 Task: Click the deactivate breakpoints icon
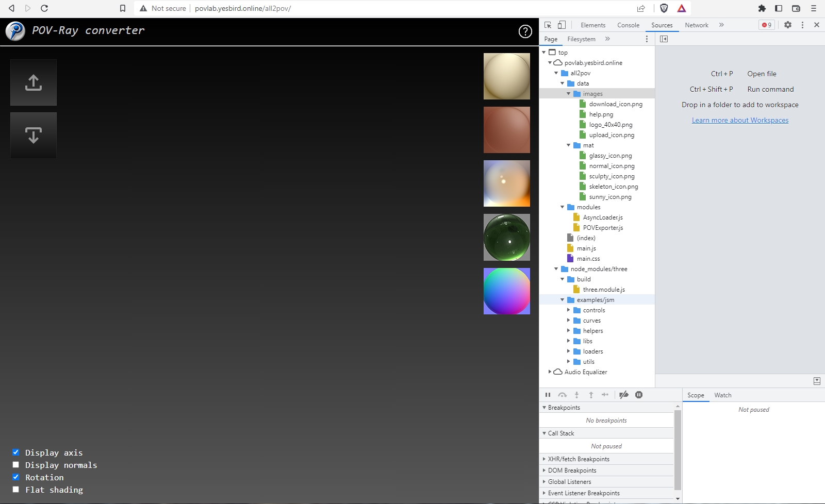(623, 395)
